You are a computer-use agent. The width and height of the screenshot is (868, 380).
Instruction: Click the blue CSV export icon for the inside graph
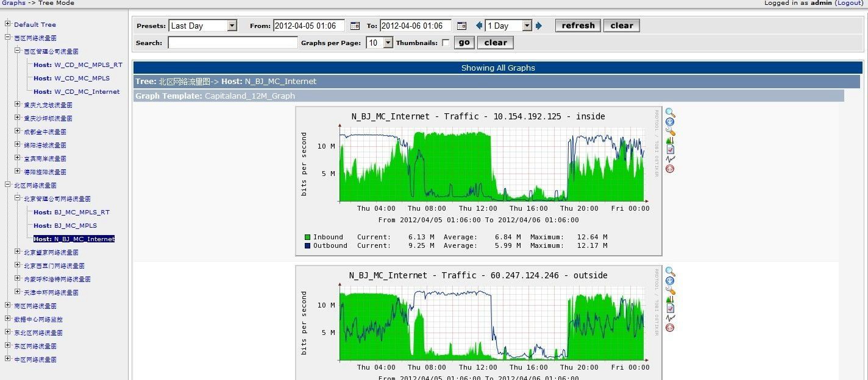pos(670,122)
